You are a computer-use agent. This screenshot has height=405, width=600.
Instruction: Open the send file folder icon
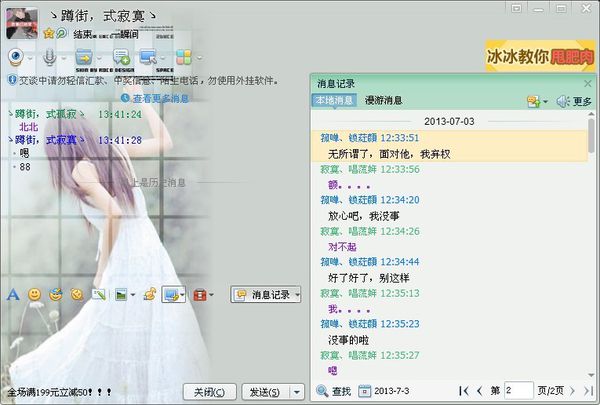[x=84, y=57]
